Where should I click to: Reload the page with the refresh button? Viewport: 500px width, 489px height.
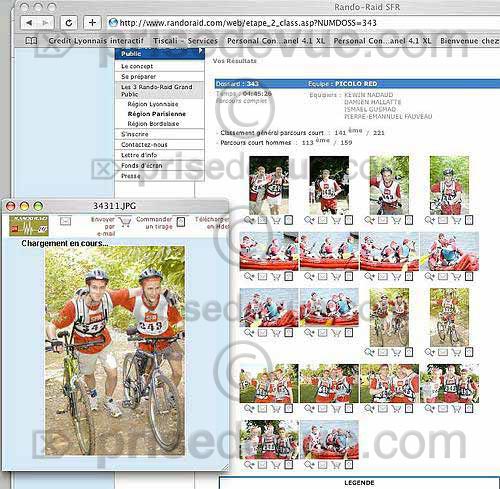pos(69,23)
